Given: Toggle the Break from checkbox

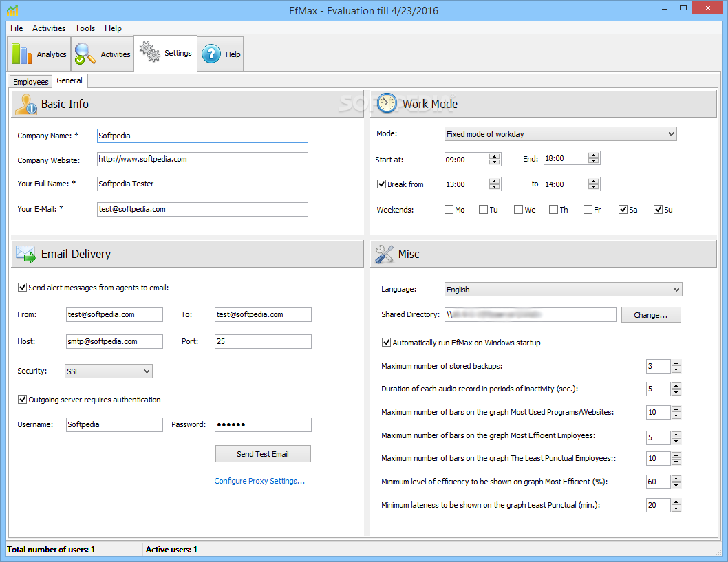Looking at the screenshot, I should [x=382, y=184].
